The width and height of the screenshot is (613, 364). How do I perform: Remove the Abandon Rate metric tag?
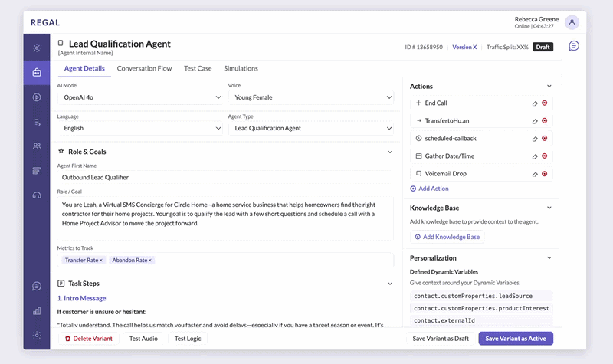[149, 260]
